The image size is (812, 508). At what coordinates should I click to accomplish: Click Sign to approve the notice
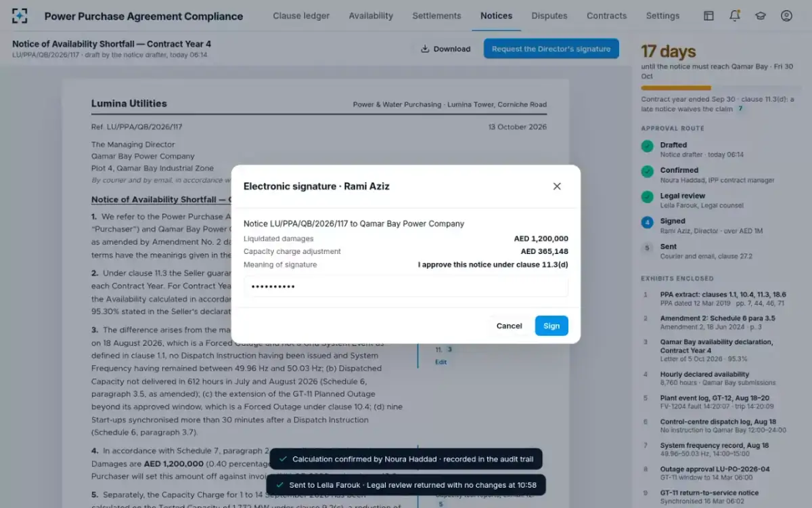[x=551, y=326]
